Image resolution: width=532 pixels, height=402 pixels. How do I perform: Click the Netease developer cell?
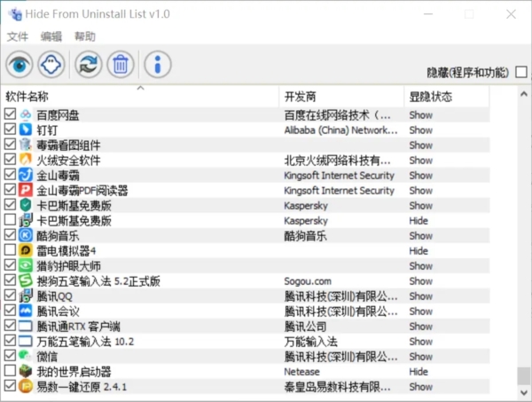(x=301, y=372)
